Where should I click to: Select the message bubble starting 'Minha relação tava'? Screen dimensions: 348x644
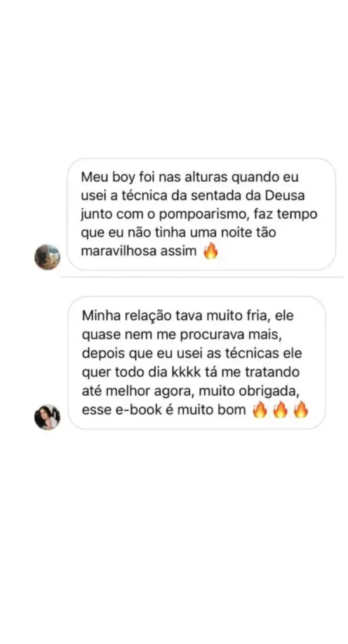(196, 362)
